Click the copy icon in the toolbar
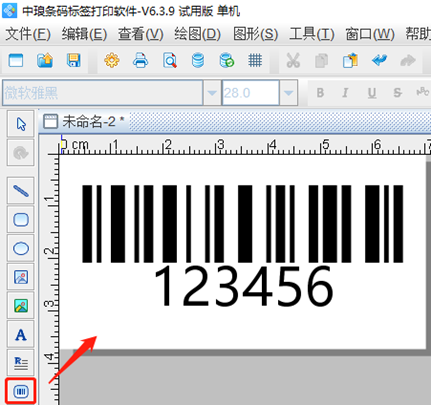This screenshot has width=431, height=405. click(x=322, y=61)
